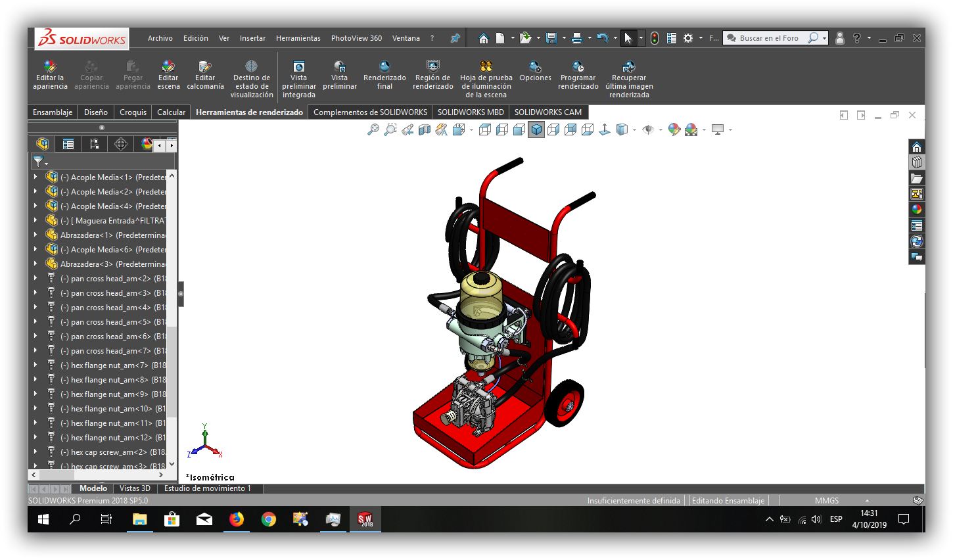Select Región de renderizado tool
This screenshot has height=560, width=953.
[x=432, y=76]
